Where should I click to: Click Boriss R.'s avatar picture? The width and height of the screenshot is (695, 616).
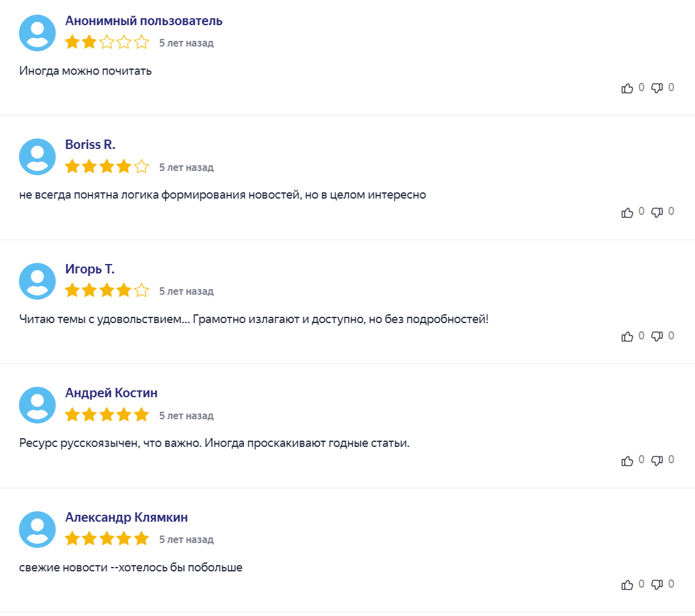coord(37,157)
